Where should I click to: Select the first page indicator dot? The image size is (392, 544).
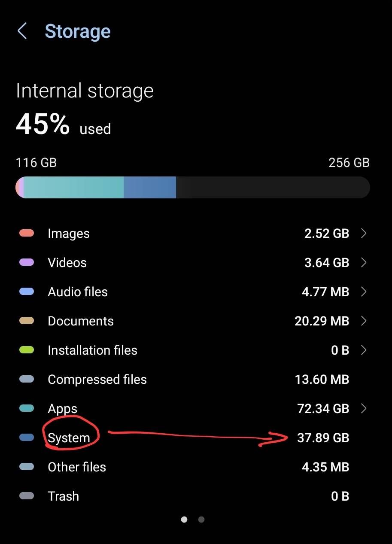pos(184,520)
